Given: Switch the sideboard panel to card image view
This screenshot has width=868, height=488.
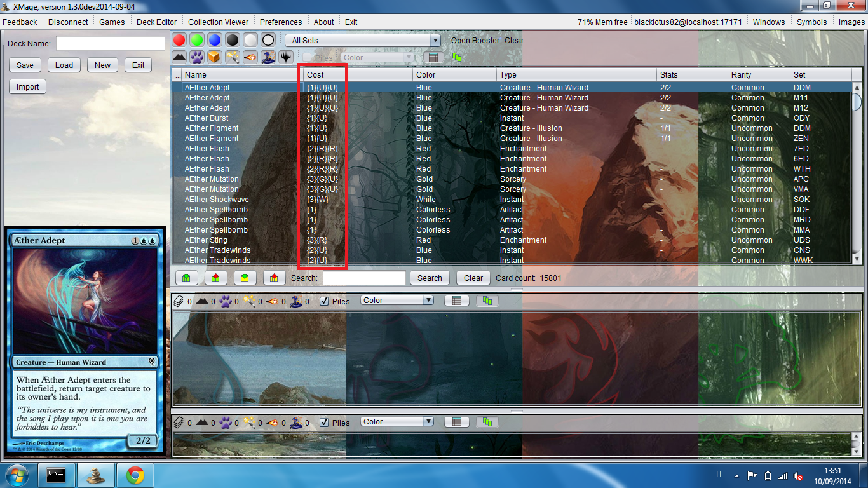Looking at the screenshot, I should (487, 422).
